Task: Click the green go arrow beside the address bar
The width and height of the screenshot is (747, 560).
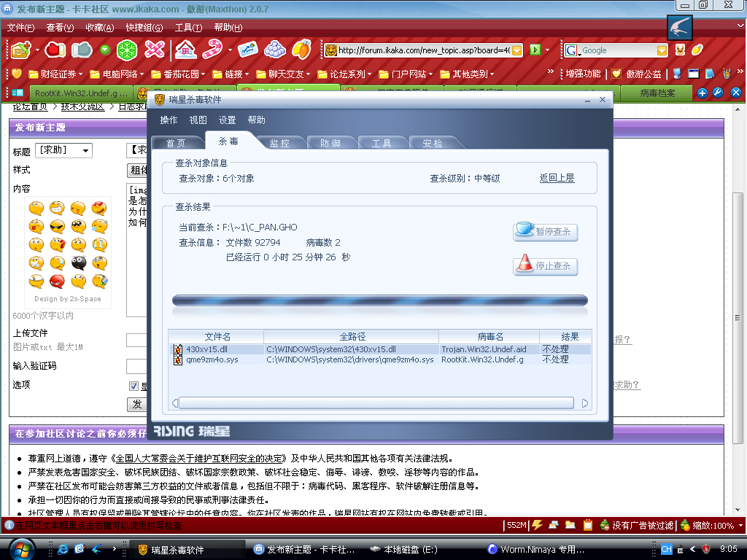Action: [535, 50]
